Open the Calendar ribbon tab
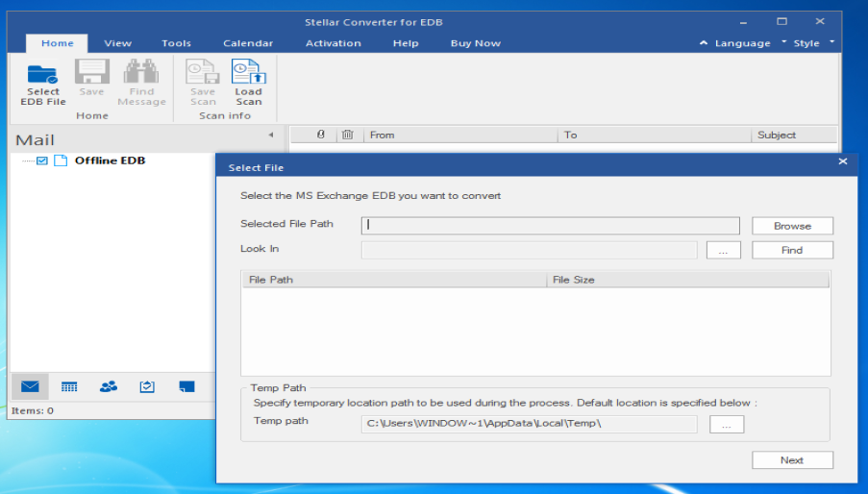868x494 pixels. pyautogui.click(x=248, y=43)
